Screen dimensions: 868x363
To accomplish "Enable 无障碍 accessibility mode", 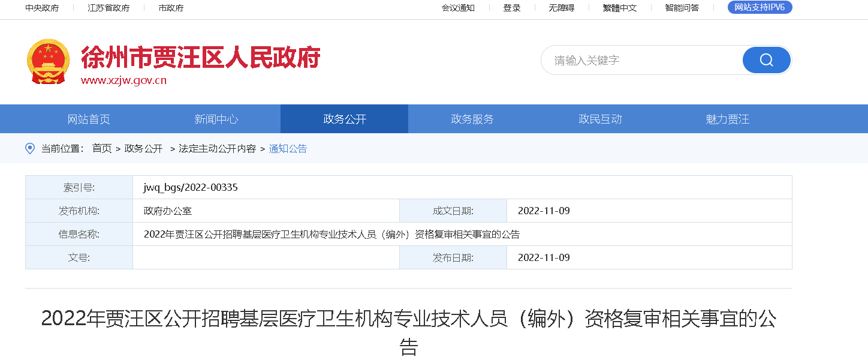I will coord(561,8).
